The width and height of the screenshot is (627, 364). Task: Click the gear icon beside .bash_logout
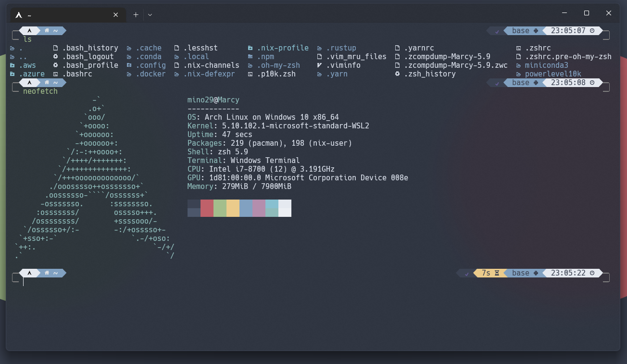(56, 57)
